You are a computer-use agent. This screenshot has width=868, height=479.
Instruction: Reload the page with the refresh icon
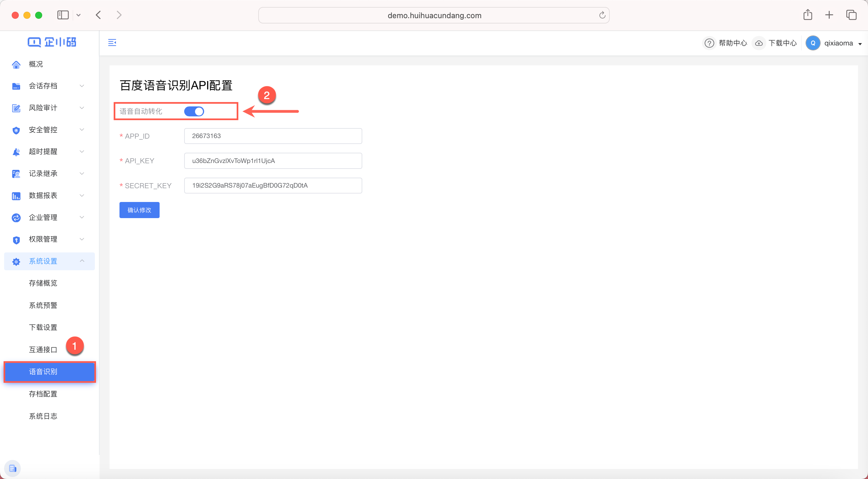coord(602,15)
